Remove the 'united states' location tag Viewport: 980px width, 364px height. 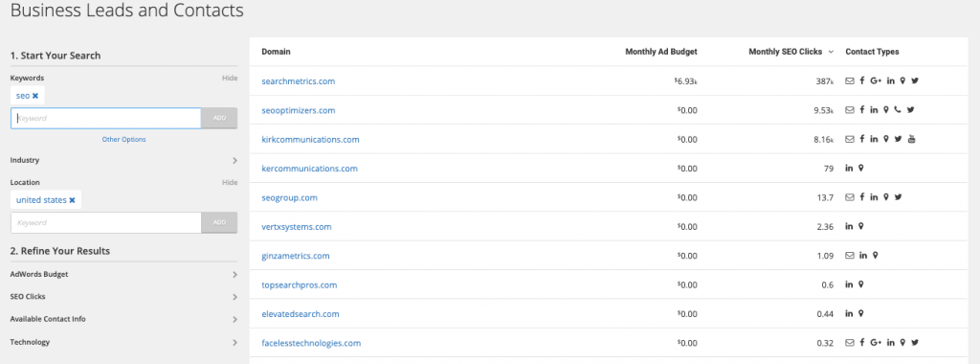72,200
